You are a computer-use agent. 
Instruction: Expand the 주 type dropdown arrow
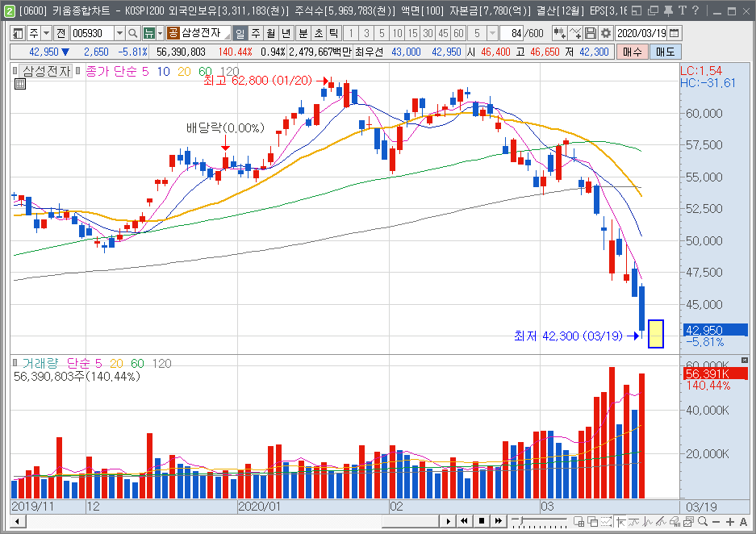[46, 33]
